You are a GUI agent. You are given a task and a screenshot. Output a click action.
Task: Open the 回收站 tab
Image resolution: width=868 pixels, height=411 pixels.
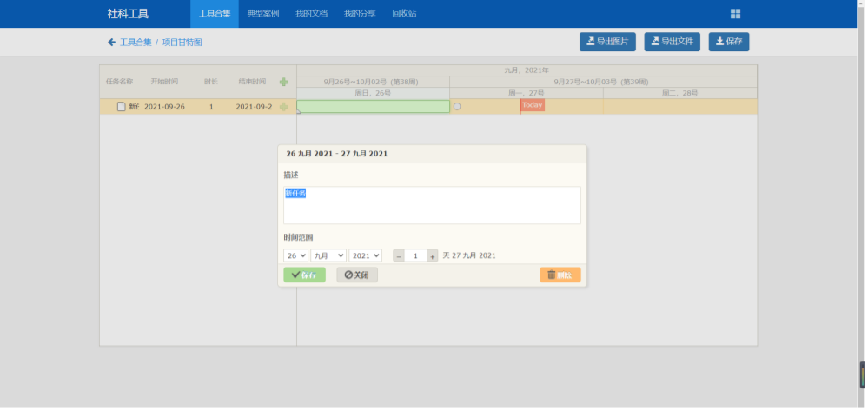405,14
